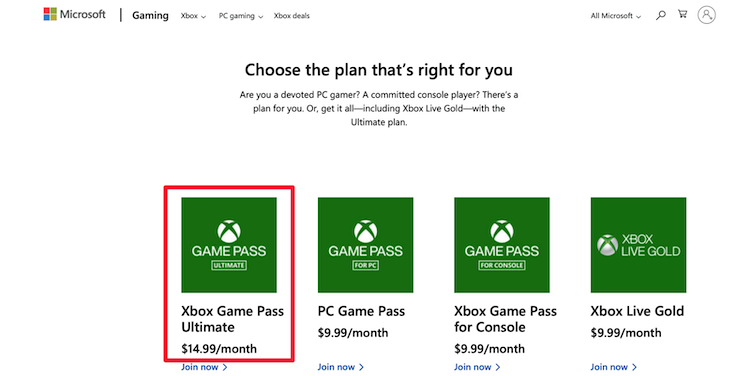
Task: Open the search magnifier icon
Action: click(x=661, y=15)
